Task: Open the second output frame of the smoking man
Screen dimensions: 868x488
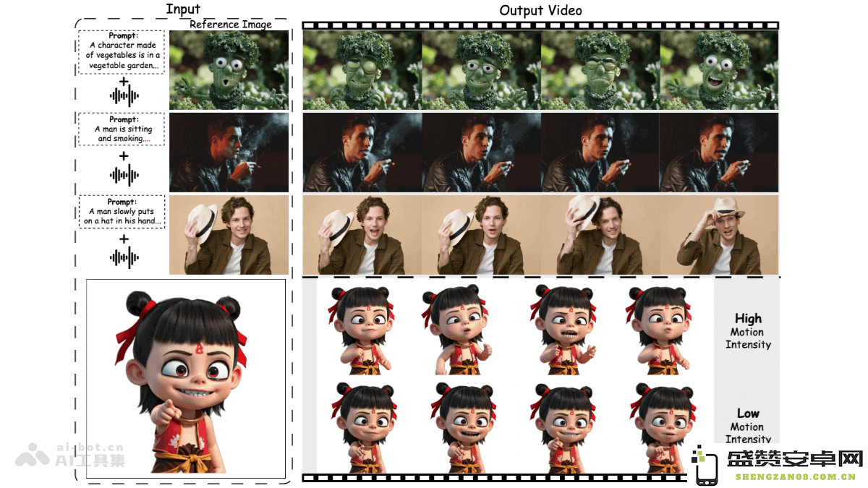Action: pos(481,152)
